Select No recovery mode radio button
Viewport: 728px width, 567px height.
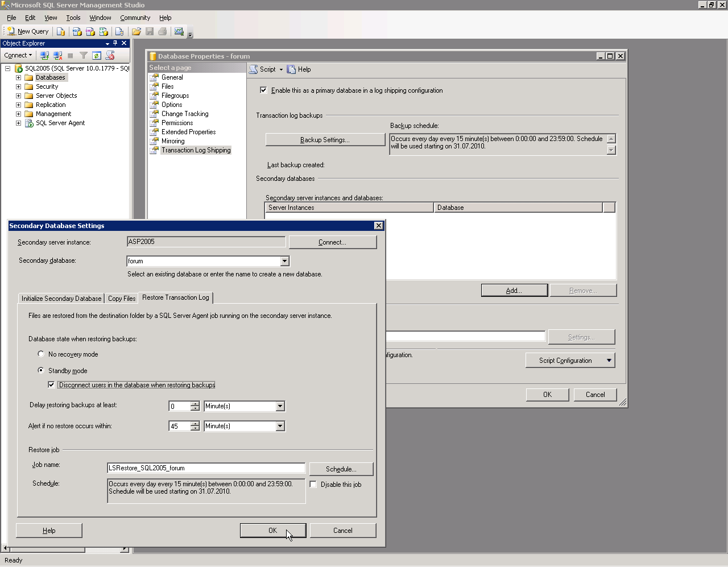pos(41,354)
